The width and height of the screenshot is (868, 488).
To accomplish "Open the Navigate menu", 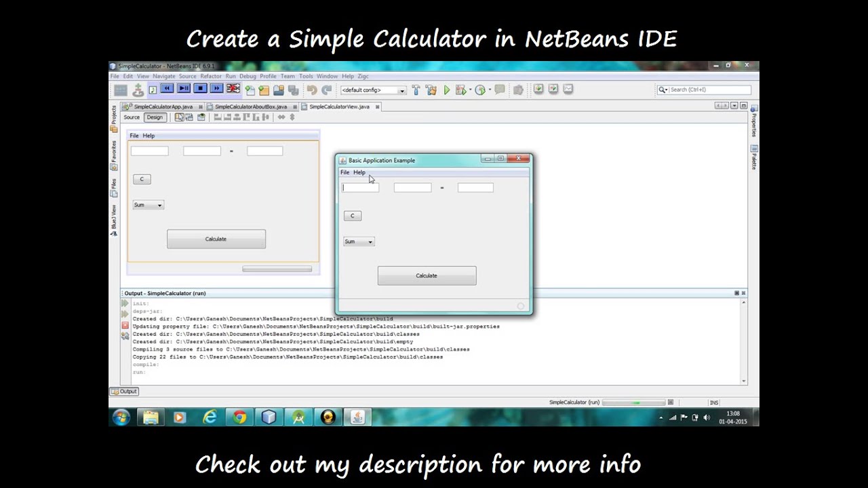I will [x=164, y=77].
